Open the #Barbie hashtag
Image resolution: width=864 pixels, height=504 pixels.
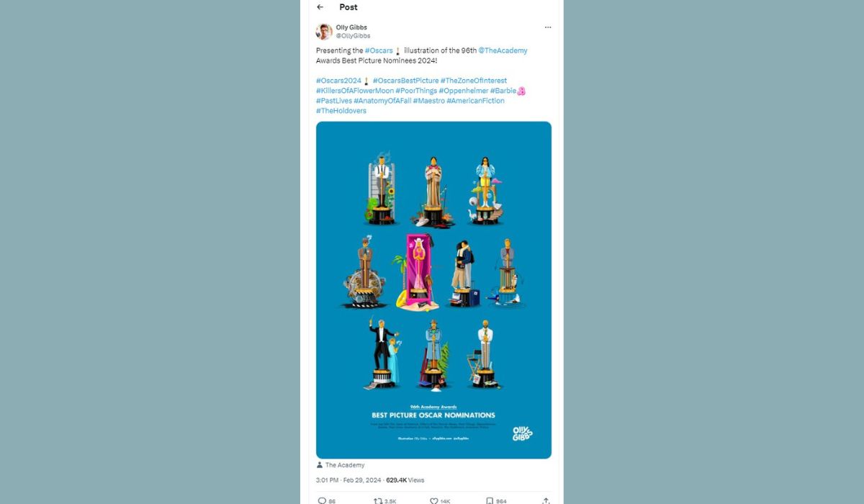tap(503, 91)
